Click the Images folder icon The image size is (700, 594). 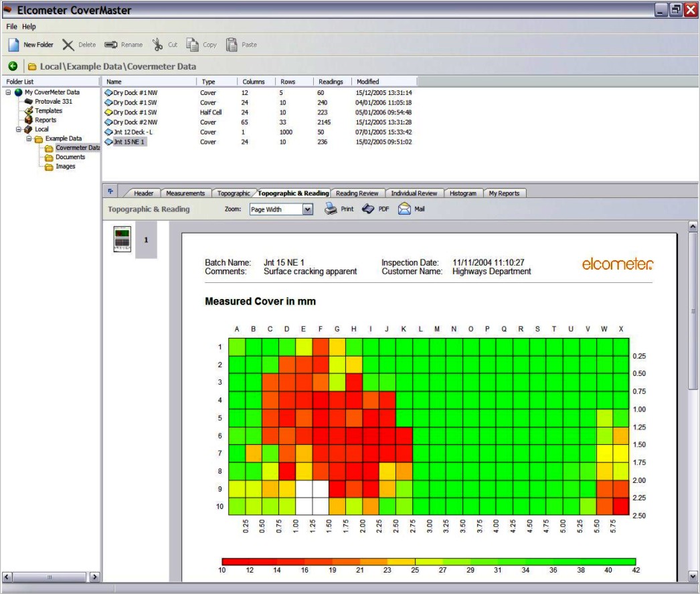(49, 167)
